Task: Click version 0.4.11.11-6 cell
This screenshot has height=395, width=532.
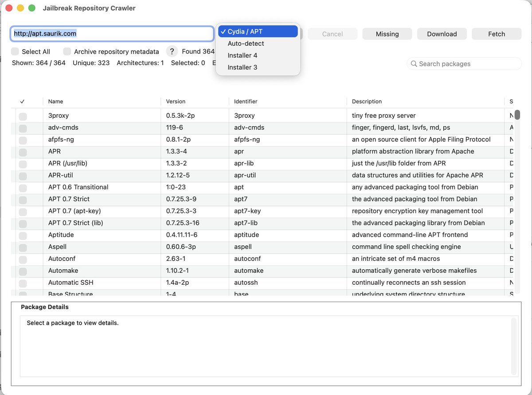Action: [182, 235]
